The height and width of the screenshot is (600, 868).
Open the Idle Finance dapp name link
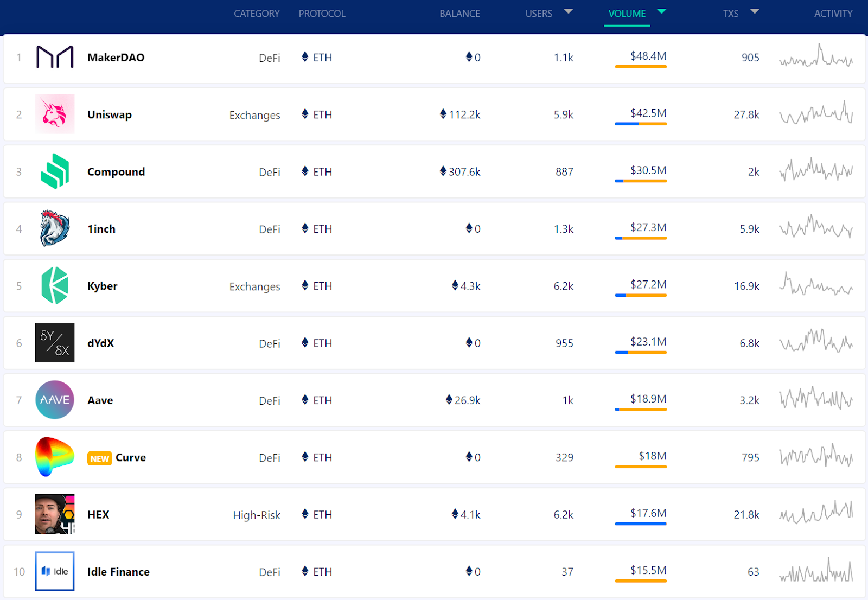(118, 572)
